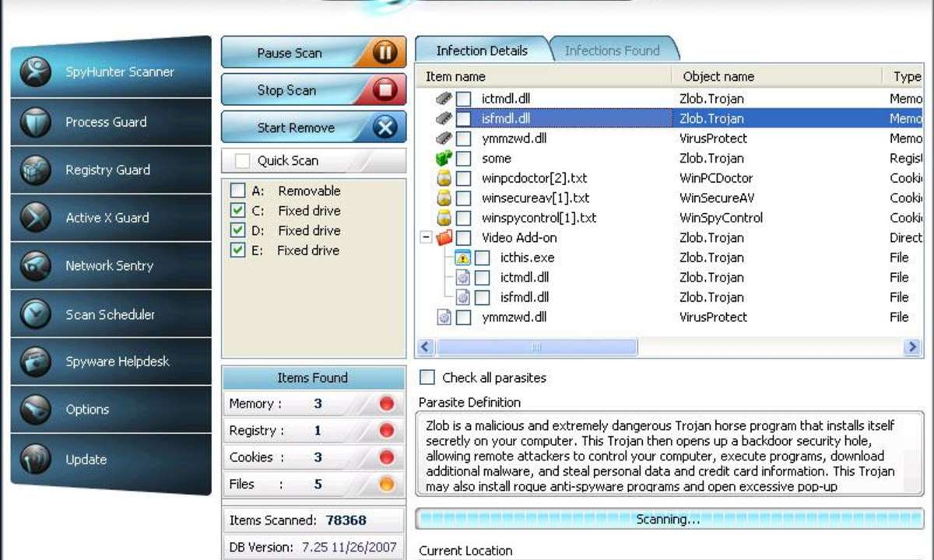The image size is (934, 560).
Task: Click the horizontal scrollbar thumb in infection list
Action: 535,347
